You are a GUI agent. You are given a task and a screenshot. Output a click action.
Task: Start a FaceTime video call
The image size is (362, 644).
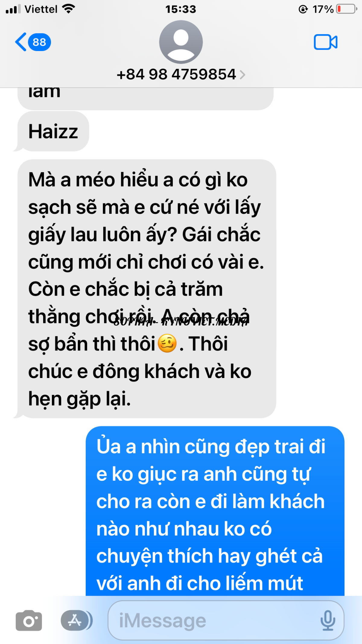click(325, 42)
